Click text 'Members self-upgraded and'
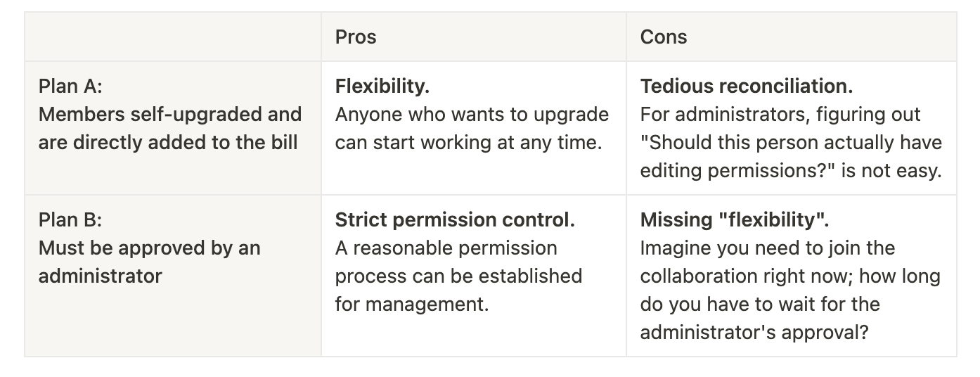980x377 pixels. 169,115
